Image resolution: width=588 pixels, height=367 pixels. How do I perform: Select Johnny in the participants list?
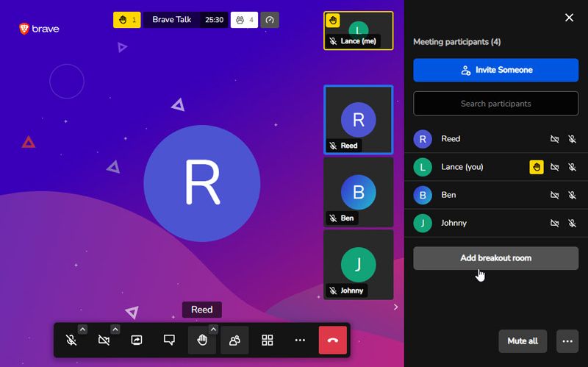click(453, 223)
